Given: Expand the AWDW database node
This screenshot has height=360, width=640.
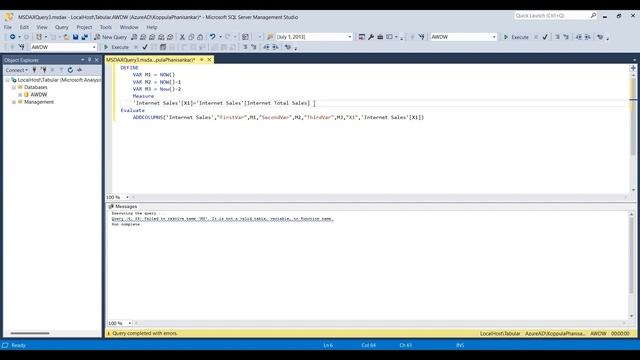Looking at the screenshot, I should click(20, 95).
